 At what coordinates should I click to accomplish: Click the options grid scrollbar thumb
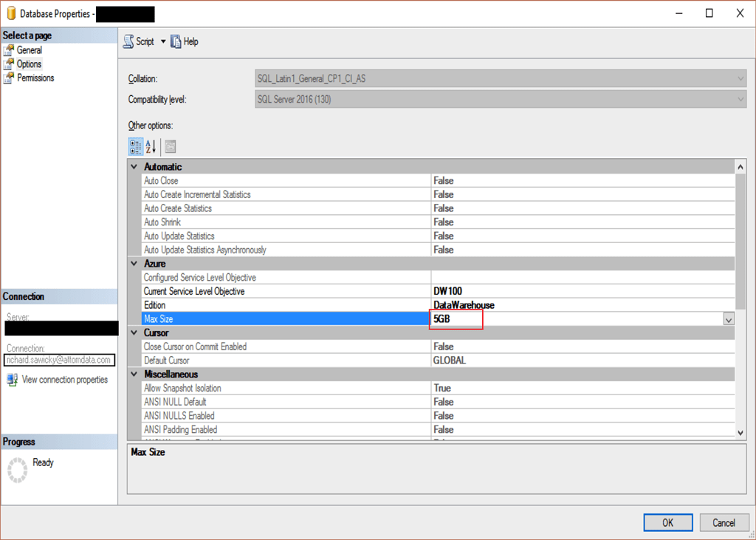740,242
